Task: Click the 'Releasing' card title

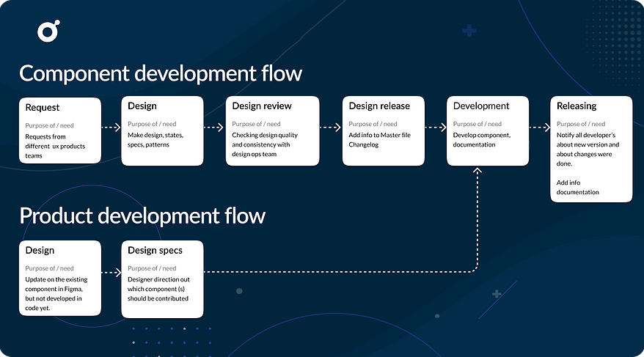Action: [577, 106]
